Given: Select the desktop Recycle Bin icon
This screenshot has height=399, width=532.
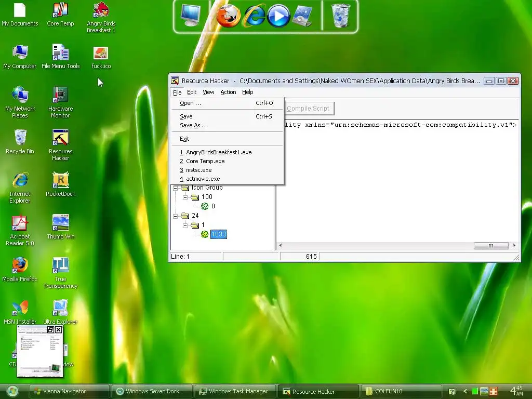Looking at the screenshot, I should click(20, 142).
